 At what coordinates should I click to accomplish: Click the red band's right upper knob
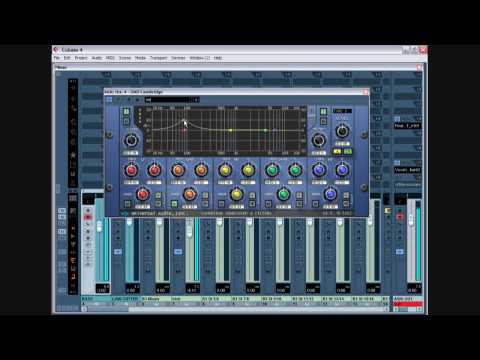(154, 170)
